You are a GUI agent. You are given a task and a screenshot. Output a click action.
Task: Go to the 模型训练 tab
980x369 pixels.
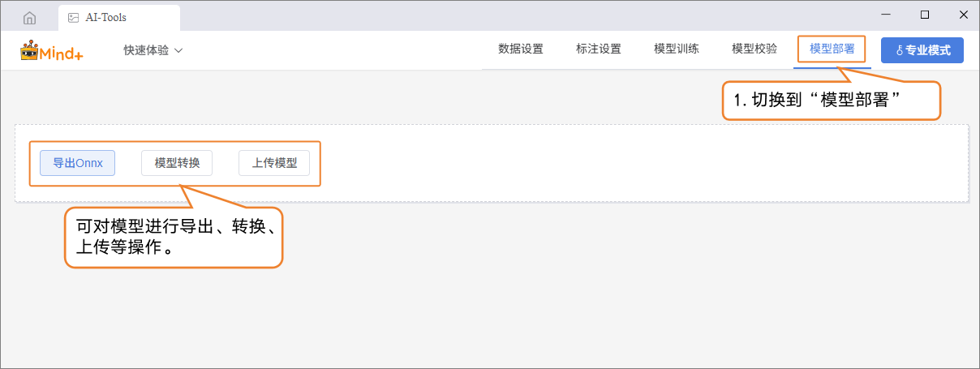tap(677, 49)
